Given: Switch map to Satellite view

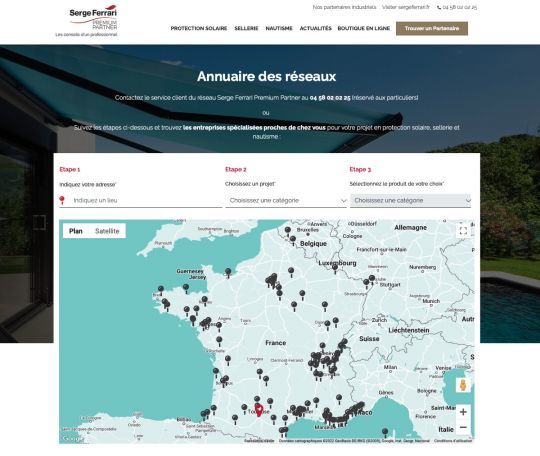Looking at the screenshot, I should click(107, 231).
